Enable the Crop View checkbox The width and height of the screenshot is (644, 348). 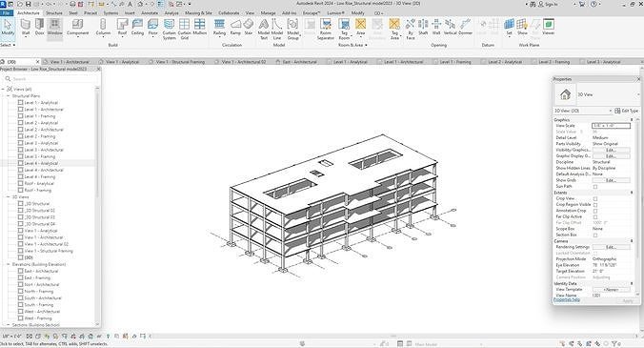(x=595, y=199)
